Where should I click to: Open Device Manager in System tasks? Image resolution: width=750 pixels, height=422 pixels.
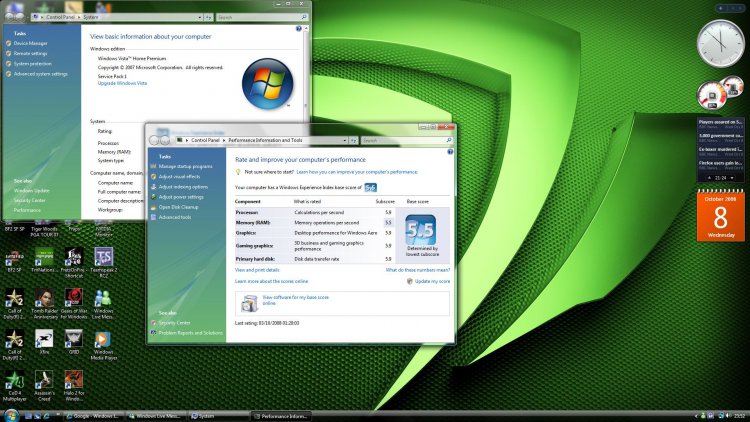[x=31, y=44]
